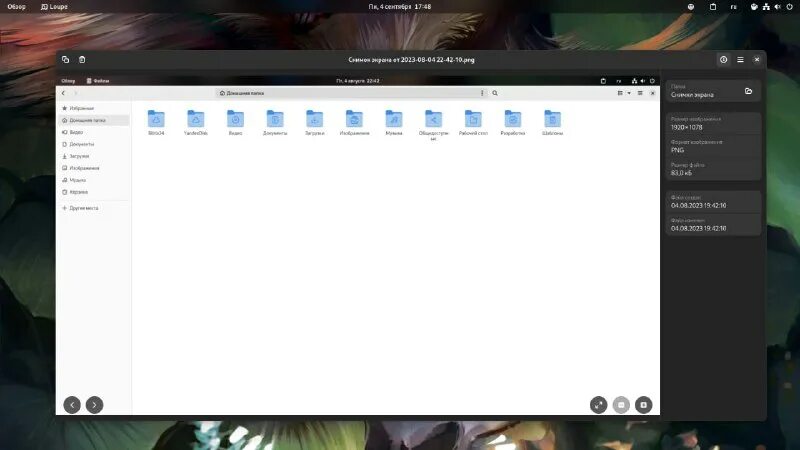Click the path bar three-dot menu in the image

pyautogui.click(x=482, y=93)
